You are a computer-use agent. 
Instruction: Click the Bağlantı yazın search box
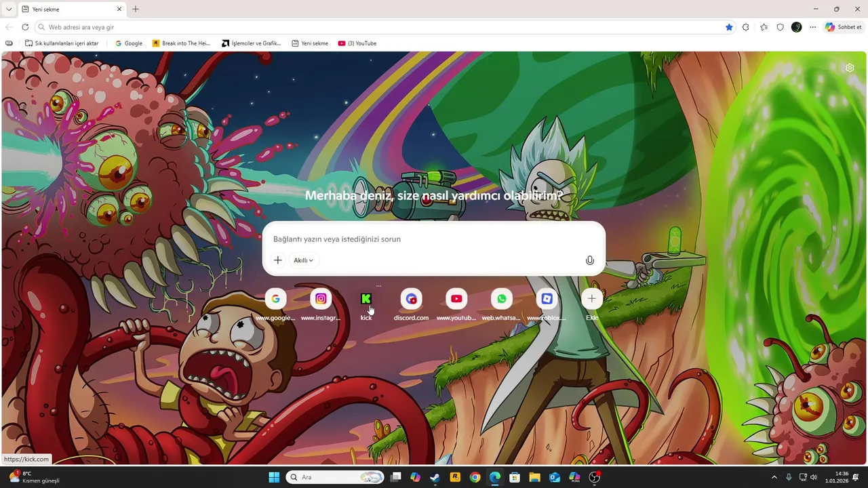pos(434,239)
